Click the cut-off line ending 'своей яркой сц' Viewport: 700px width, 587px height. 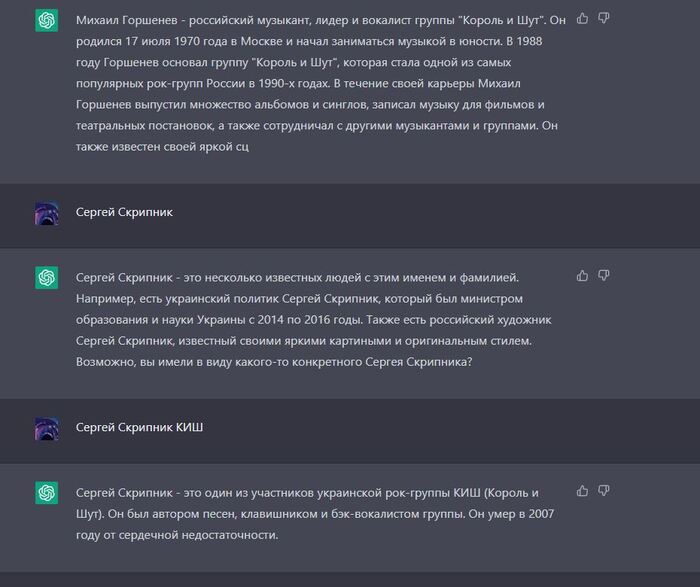161,148
